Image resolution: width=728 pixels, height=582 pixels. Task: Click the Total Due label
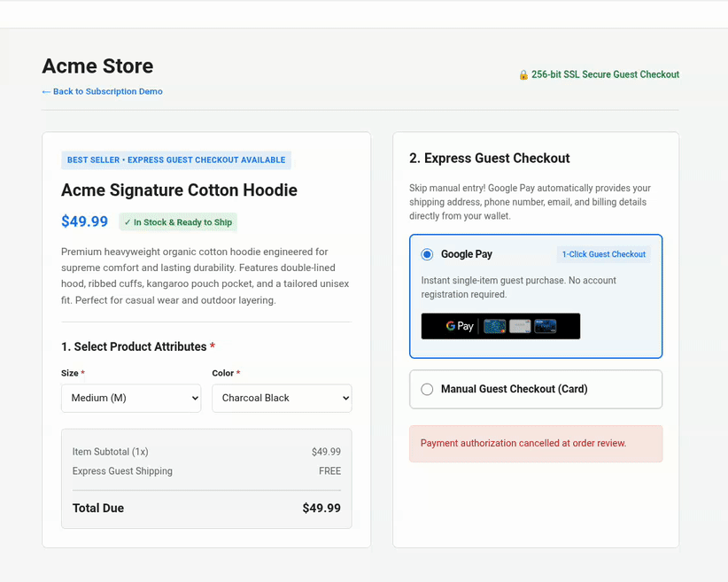pyautogui.click(x=98, y=508)
